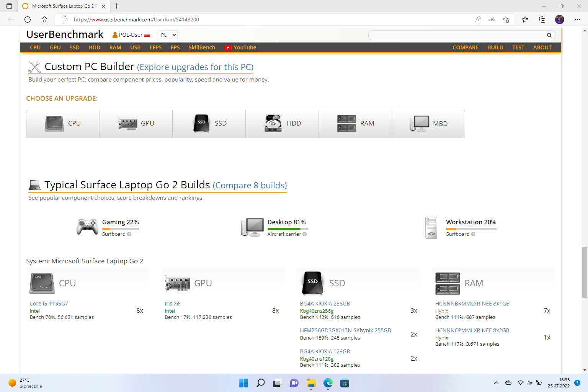Refresh the page in browser toolbar

(28, 20)
